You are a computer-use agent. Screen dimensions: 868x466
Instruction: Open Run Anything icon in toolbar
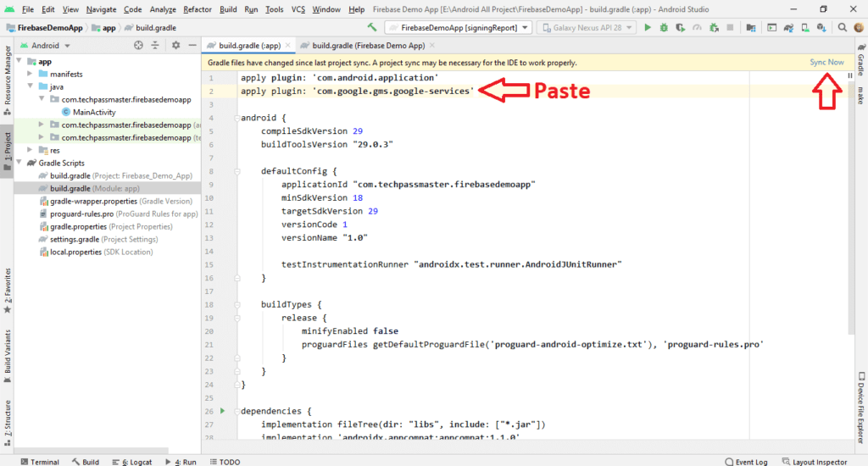coord(771,27)
